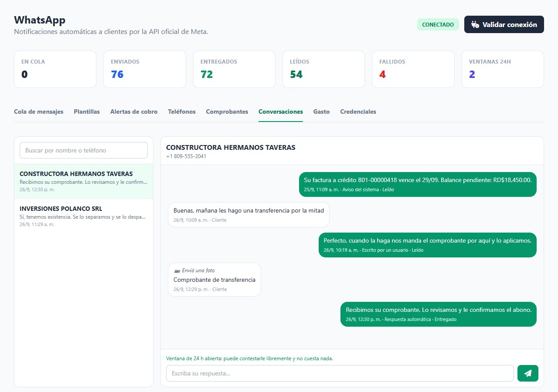The image size is (558, 392).
Task: Click the CONECTADO status badge
Action: pos(438,25)
